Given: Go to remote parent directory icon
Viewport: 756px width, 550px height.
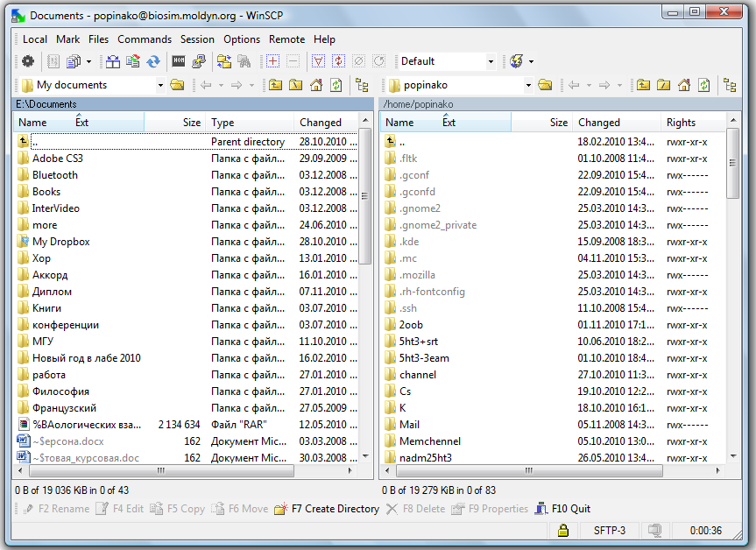Looking at the screenshot, I should [x=643, y=85].
